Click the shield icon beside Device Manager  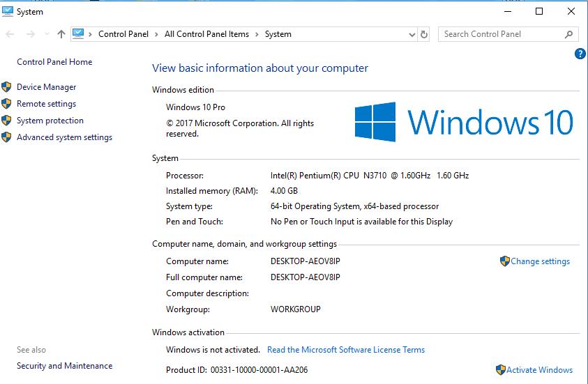tap(7, 87)
